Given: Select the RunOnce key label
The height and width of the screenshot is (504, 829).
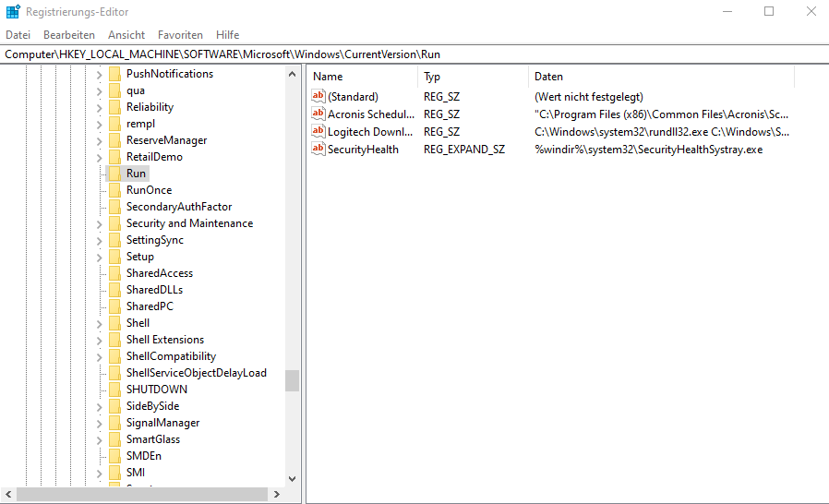Looking at the screenshot, I should point(150,190).
